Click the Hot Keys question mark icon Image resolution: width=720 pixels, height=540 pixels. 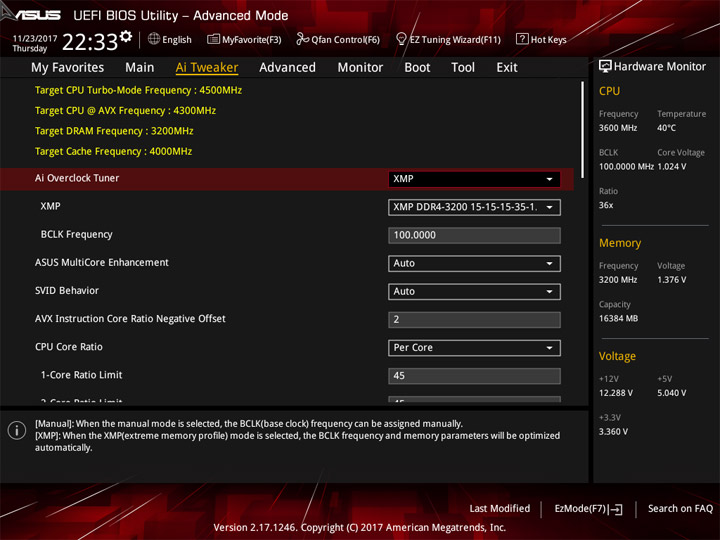click(522, 39)
